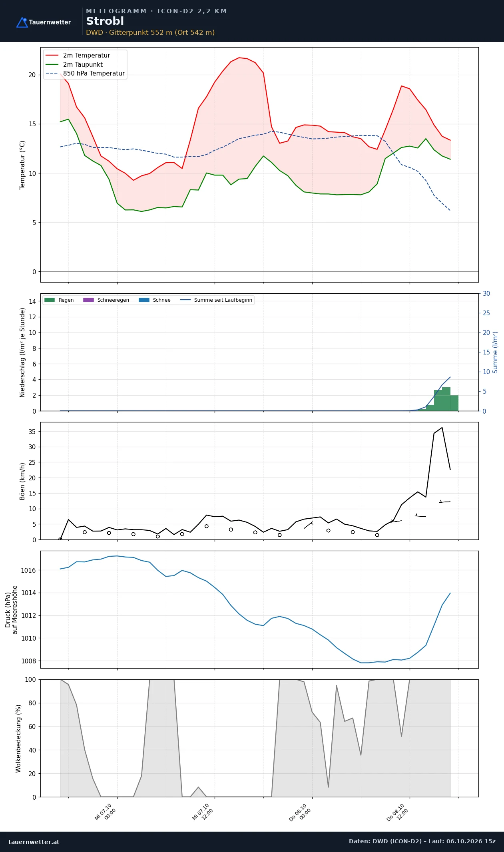The image size is (504, 852).
Task: Click the Do 08.10 12:00 time label
Action: pos(398,812)
